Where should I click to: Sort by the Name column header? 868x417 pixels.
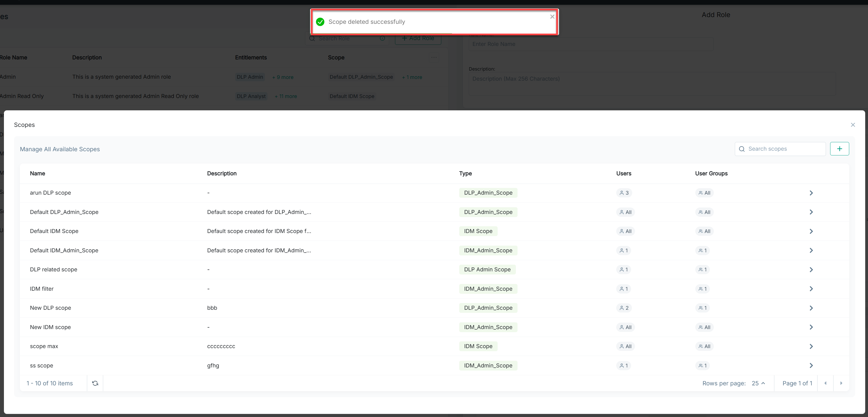tap(37, 173)
